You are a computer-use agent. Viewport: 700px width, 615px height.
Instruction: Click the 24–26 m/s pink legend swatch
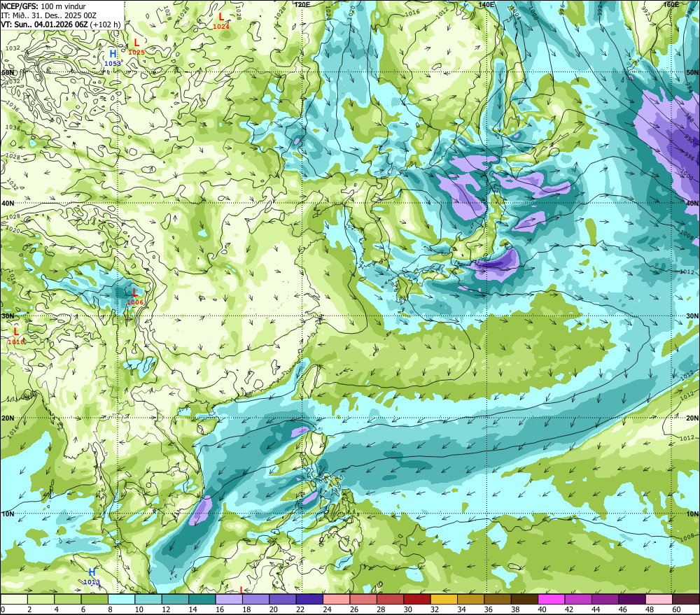click(337, 600)
